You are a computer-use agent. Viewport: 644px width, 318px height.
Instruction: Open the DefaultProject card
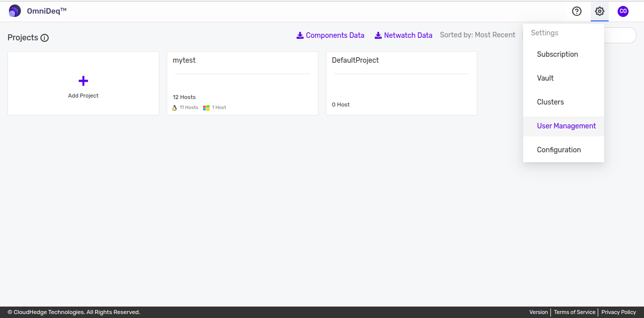click(x=402, y=84)
